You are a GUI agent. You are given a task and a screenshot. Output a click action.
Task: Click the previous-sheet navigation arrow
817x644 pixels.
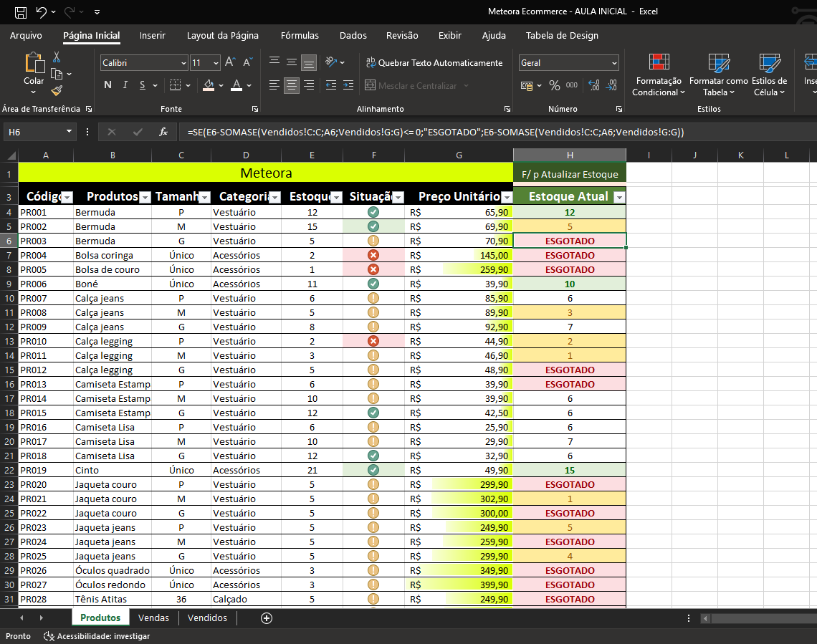pyautogui.click(x=21, y=618)
